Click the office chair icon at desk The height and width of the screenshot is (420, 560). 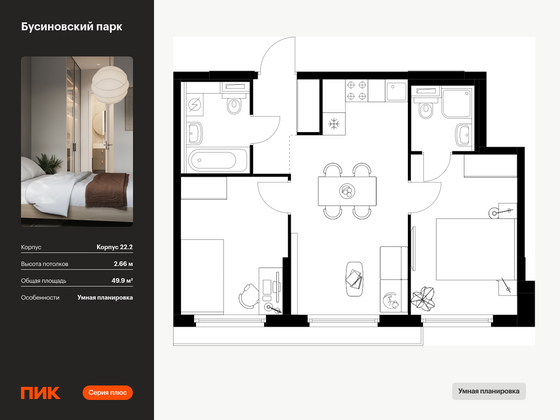(x=248, y=296)
